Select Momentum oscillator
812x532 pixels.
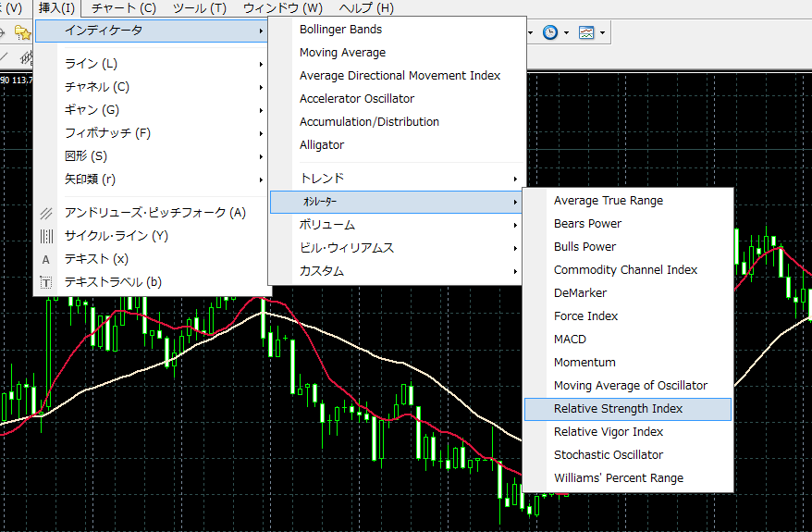(628, 363)
